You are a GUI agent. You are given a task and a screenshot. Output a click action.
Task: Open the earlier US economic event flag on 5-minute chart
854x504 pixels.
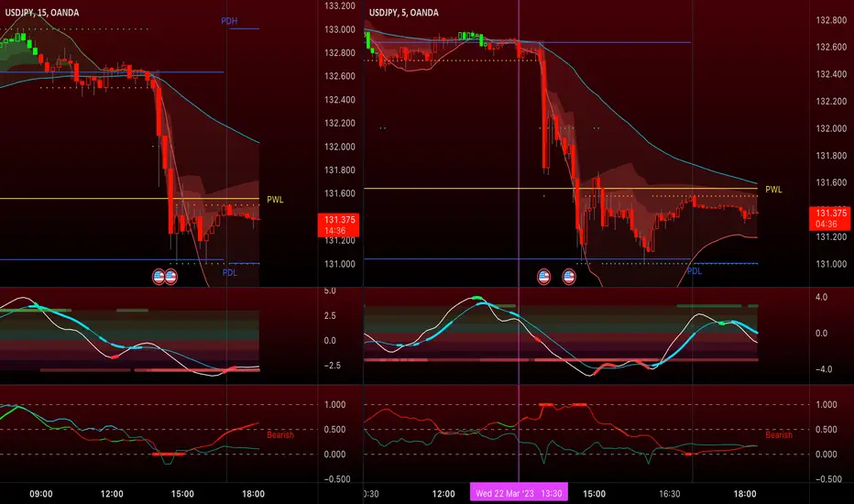point(543,277)
